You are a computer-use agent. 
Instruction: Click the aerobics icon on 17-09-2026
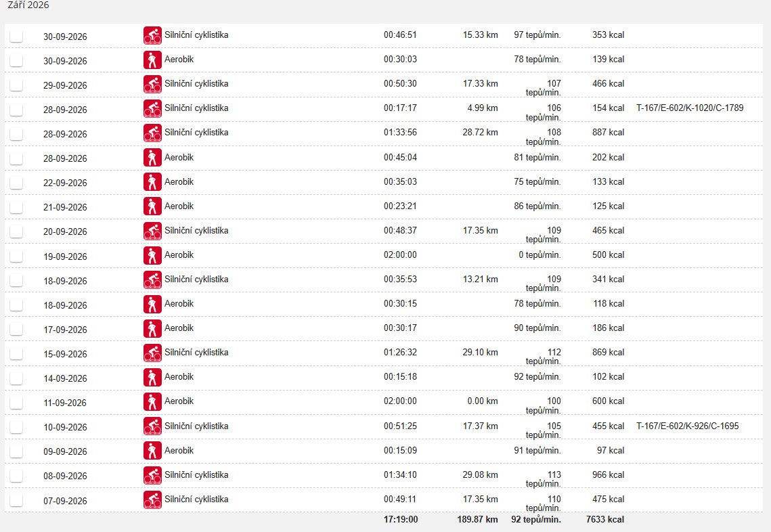point(152,328)
